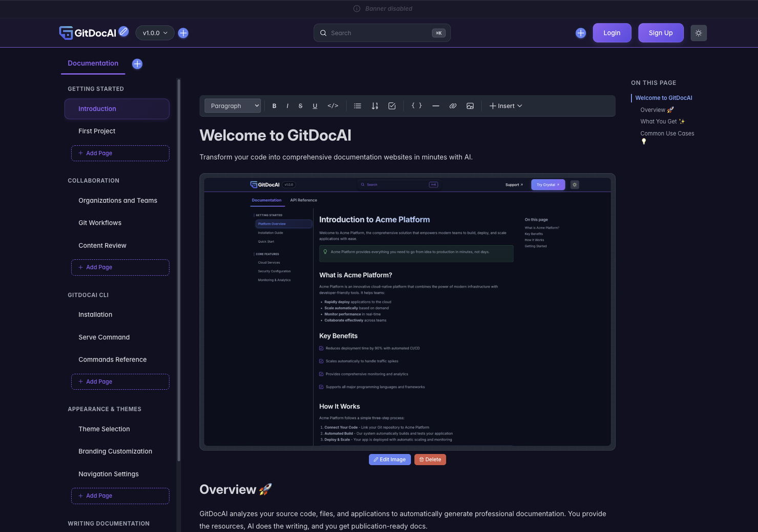
Task: Apply italic formatting in toolbar
Action: point(287,106)
